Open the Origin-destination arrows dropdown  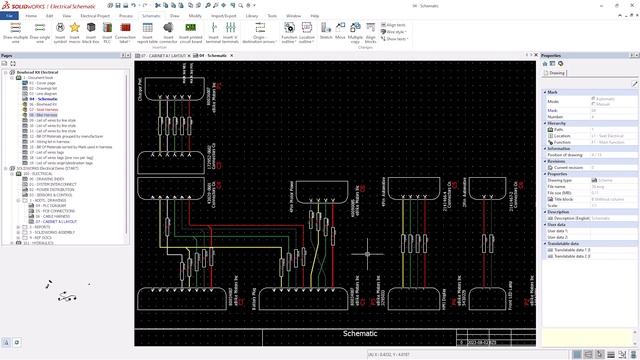point(260,39)
